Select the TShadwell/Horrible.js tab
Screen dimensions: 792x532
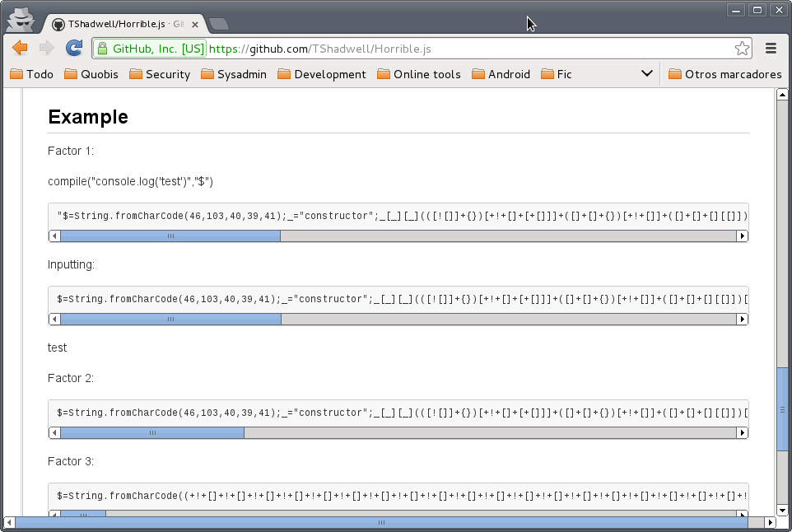click(123, 24)
